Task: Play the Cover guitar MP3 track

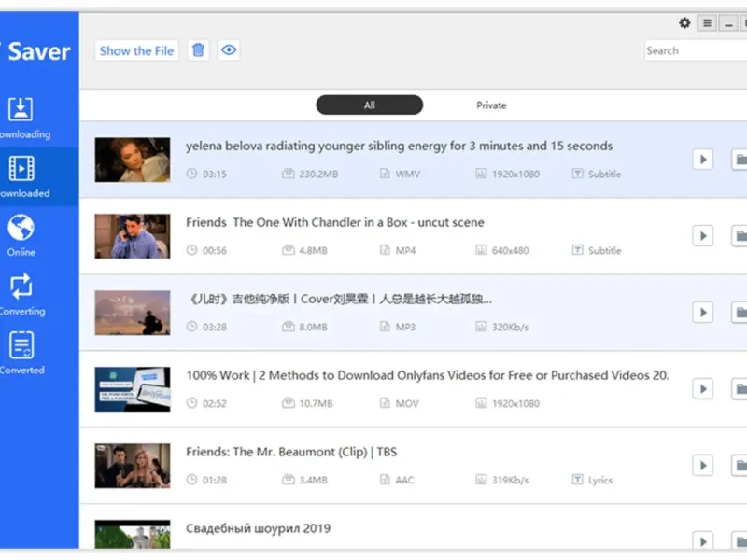Action: [703, 313]
